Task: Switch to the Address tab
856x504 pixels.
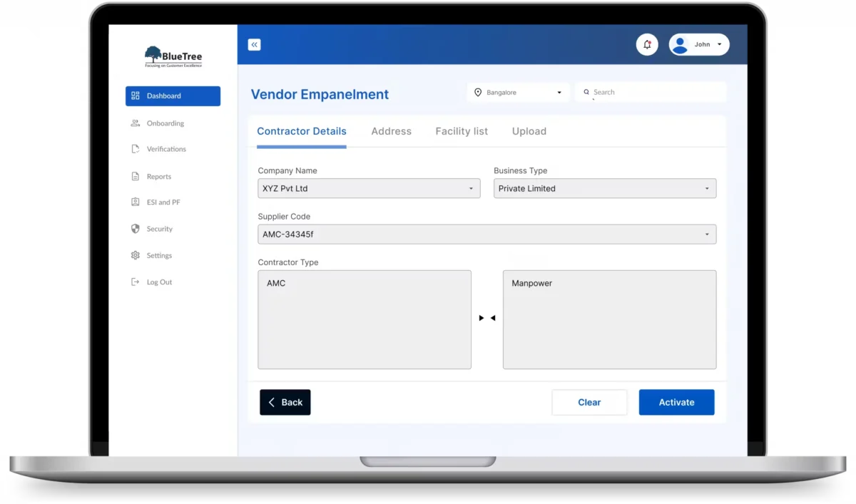Action: point(391,131)
